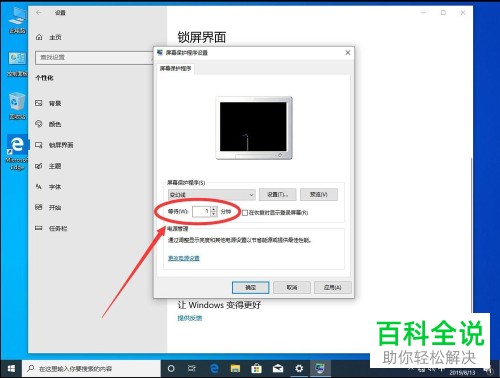Open the Recycle Bin desktop icon
The height and width of the screenshot is (378, 500).
coord(17,106)
